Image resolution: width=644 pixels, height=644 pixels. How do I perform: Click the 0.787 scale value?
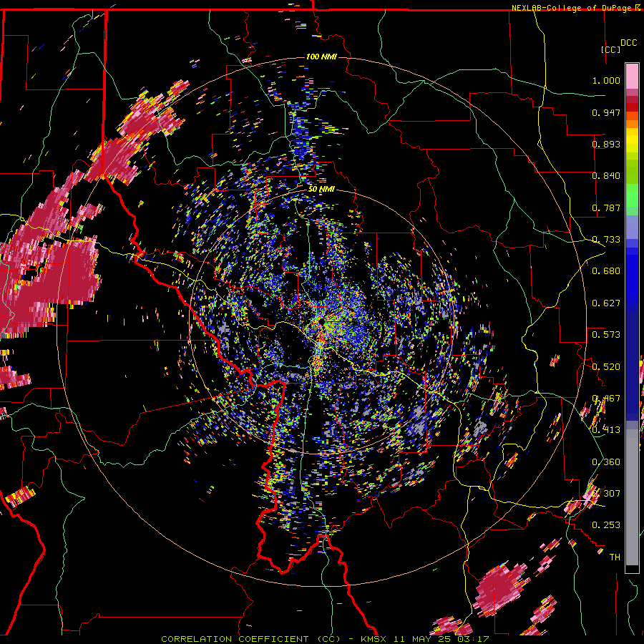[606, 208]
